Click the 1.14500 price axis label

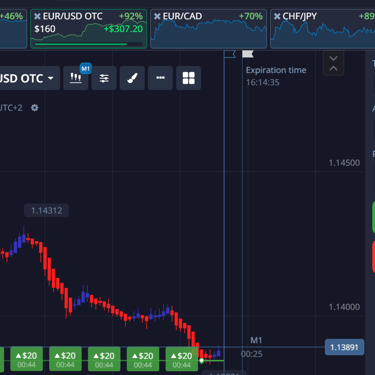click(x=344, y=163)
